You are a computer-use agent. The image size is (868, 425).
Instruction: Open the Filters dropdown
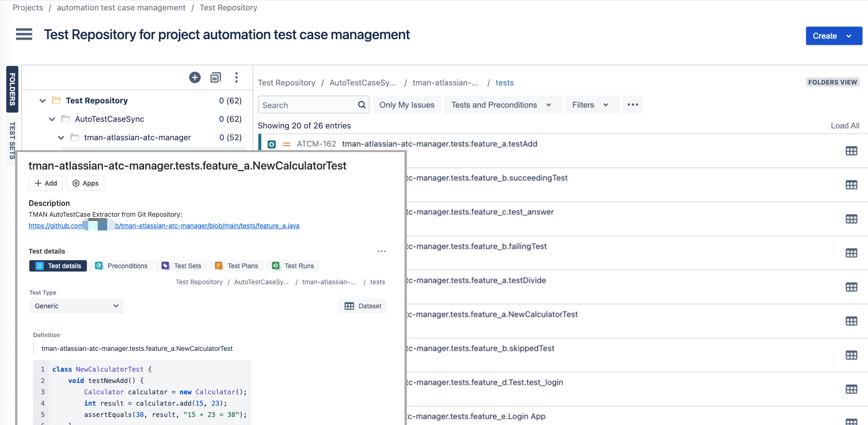tap(592, 105)
